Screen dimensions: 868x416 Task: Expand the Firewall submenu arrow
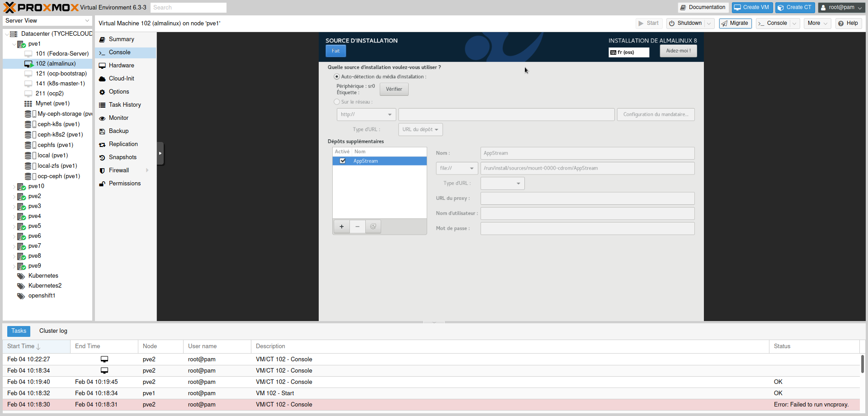click(147, 170)
